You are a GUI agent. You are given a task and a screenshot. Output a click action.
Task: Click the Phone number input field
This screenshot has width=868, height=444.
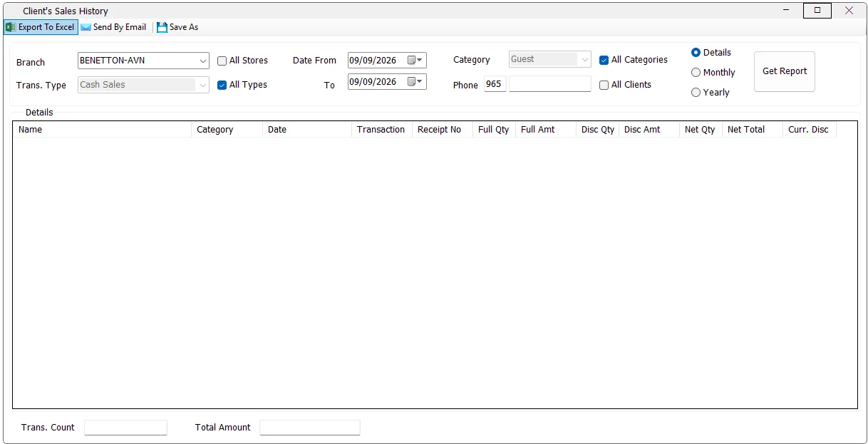[550, 84]
